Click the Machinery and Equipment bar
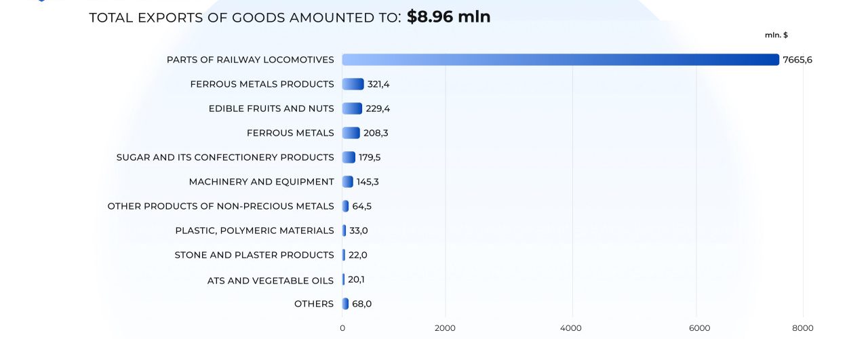This screenshot has width=868, height=339. coord(348,182)
